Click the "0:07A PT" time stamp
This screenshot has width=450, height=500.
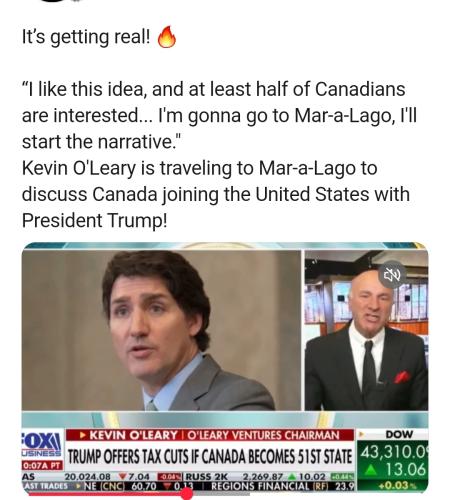(x=42, y=465)
